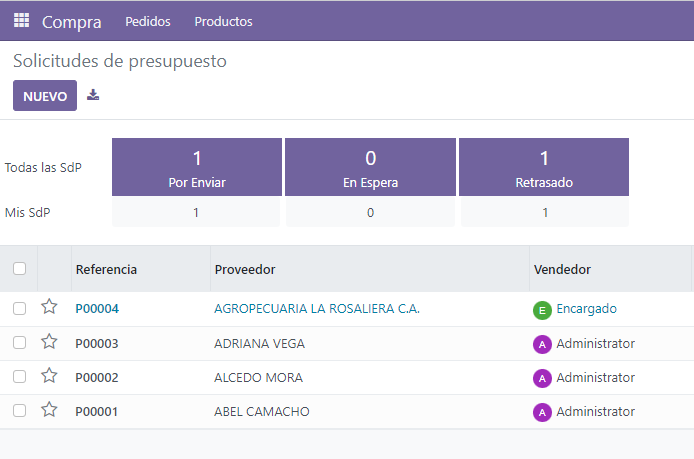Filter by the Por Enviar card
The height and width of the screenshot is (459, 694).
(197, 167)
